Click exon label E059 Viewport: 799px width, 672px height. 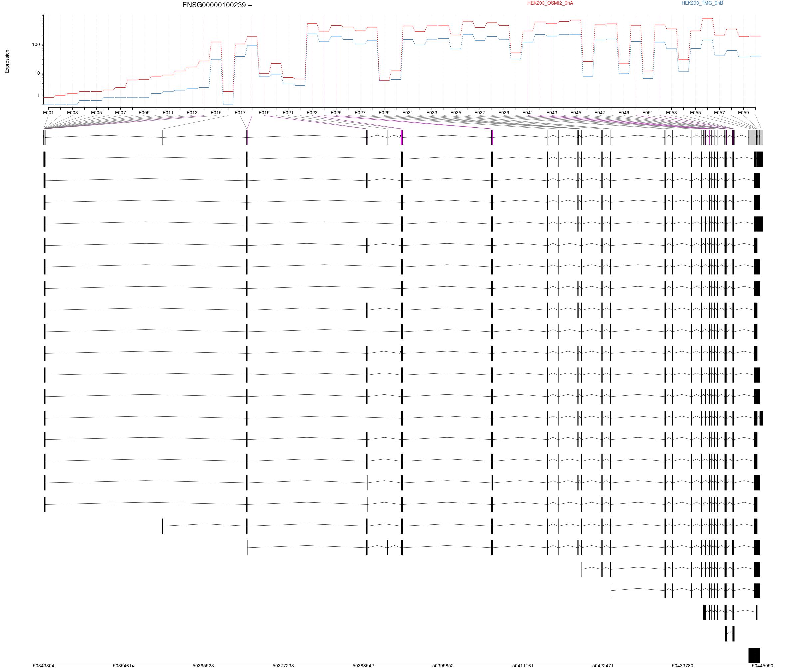click(x=743, y=113)
